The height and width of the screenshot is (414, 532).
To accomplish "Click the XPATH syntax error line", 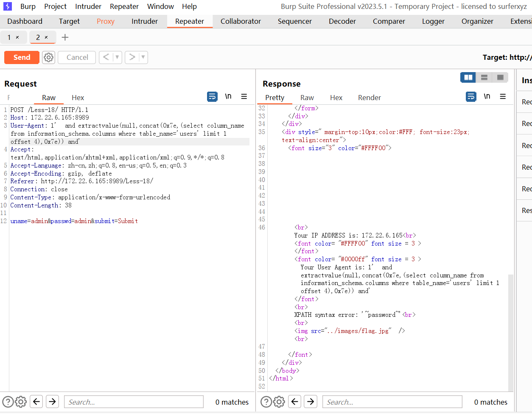I will pos(355,315).
